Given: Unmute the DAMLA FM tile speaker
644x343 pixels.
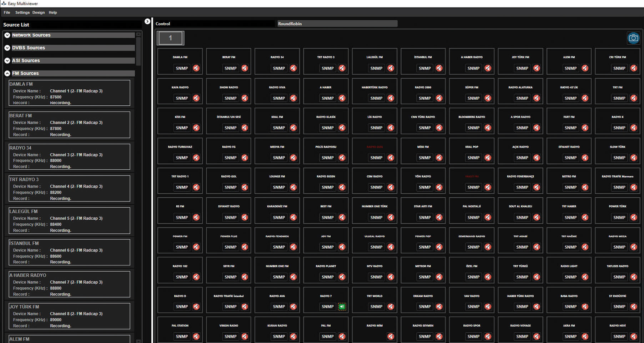Looking at the screenshot, I should coord(196,68).
